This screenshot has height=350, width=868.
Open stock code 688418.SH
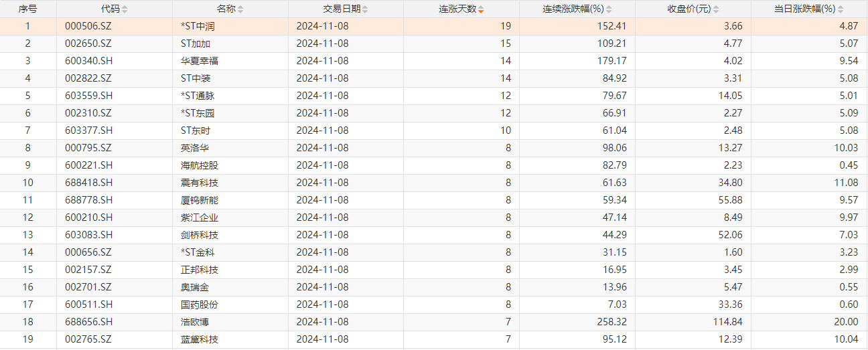pyautogui.click(x=87, y=183)
